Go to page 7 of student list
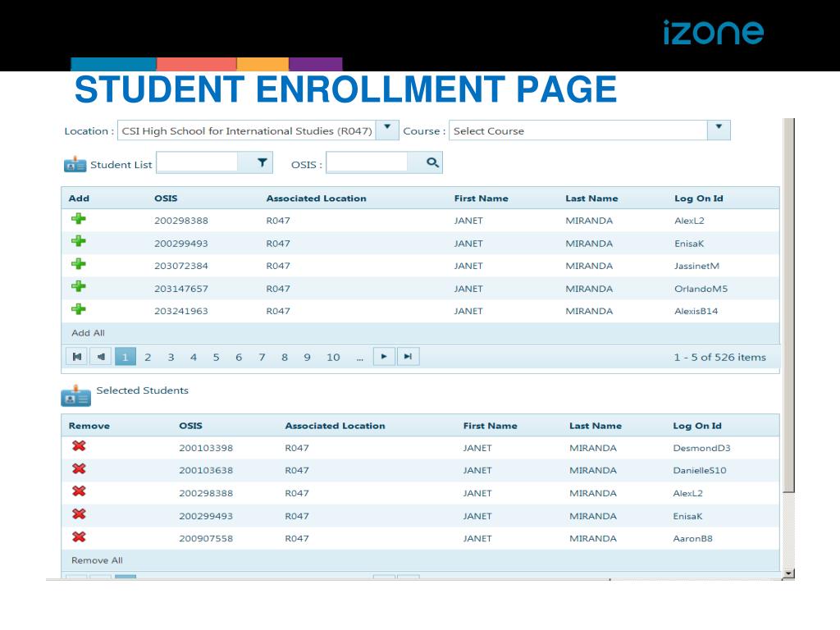Screen dimensions: 840x630 pyautogui.click(x=262, y=358)
